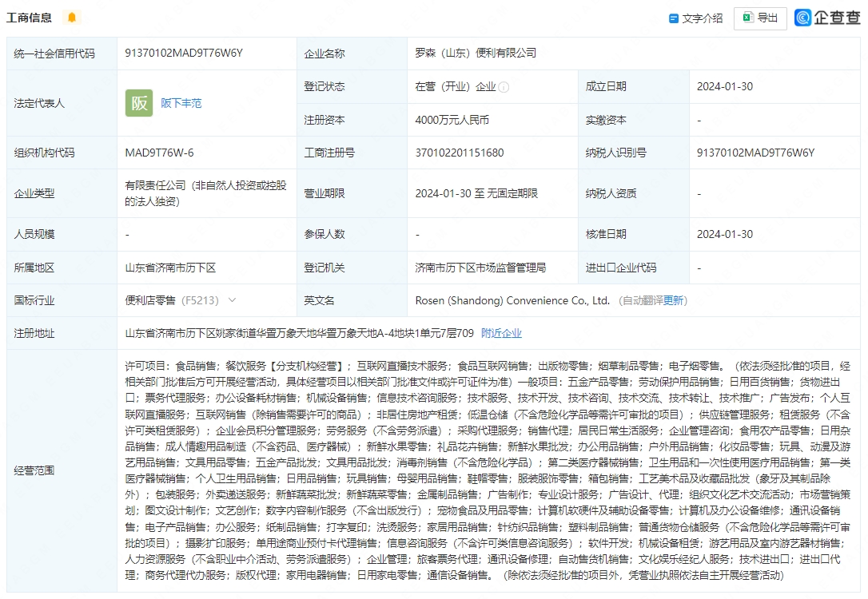Viewport: 868px width, 599px height.
Task: Select 成立日期 value 2024-01-30
Action: tap(725, 87)
